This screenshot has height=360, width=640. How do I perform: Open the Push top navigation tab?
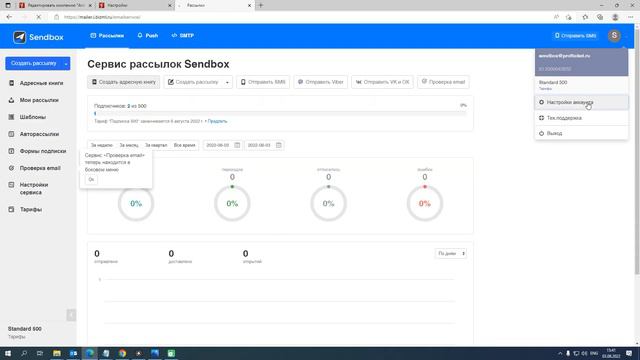148,36
